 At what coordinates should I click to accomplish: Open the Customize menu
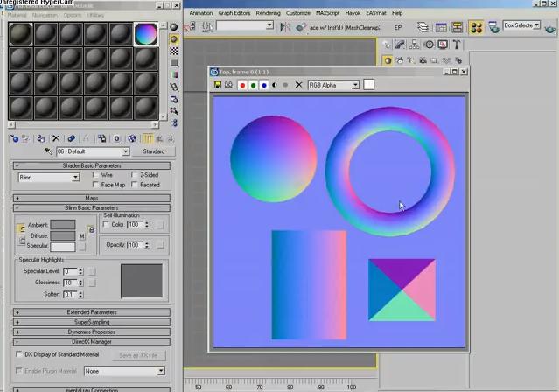(298, 13)
